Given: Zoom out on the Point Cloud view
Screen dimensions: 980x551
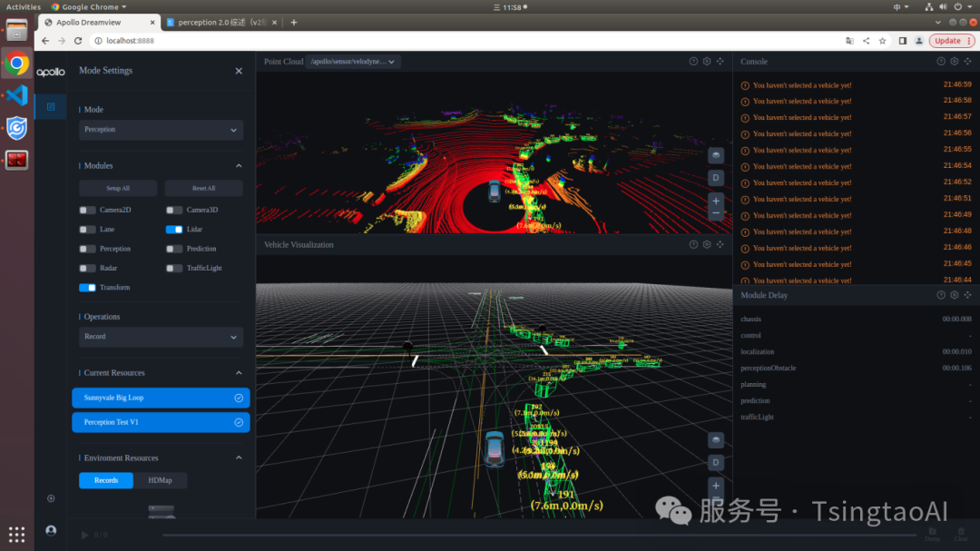Looking at the screenshot, I should pos(716,214).
